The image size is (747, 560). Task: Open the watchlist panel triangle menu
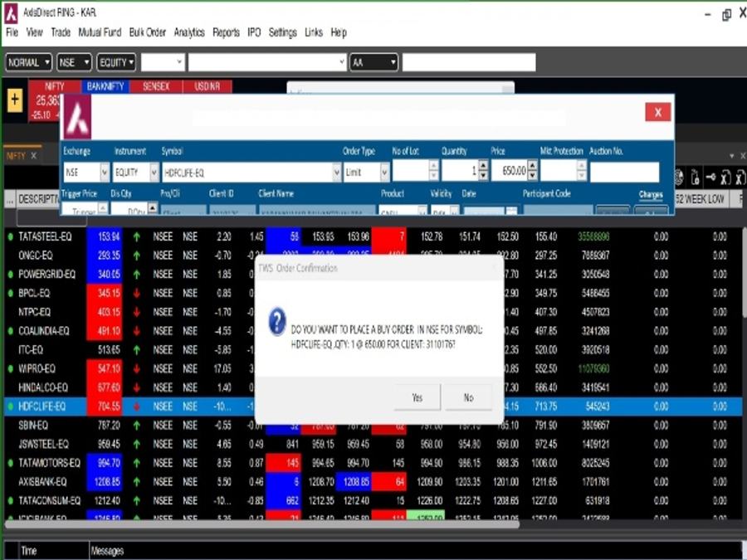732,156
